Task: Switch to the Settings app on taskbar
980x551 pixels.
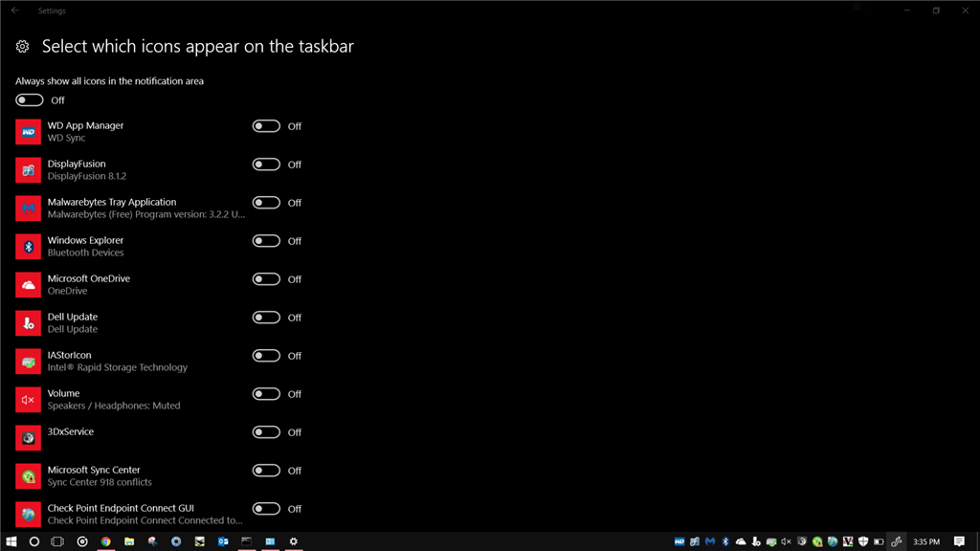Action: click(293, 541)
